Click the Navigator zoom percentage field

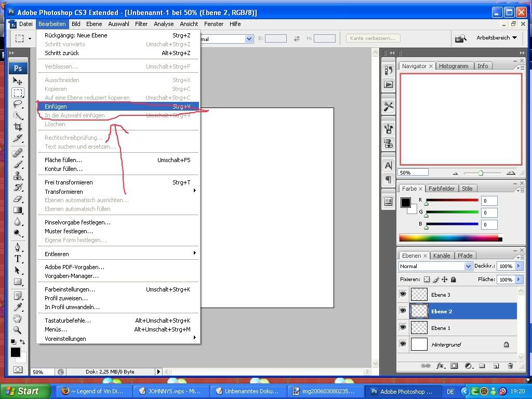[x=413, y=172]
